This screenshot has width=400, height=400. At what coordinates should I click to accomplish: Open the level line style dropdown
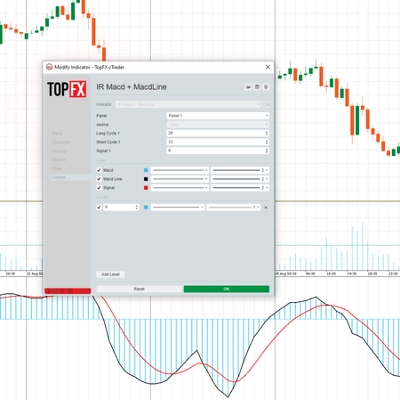pyautogui.click(x=178, y=207)
